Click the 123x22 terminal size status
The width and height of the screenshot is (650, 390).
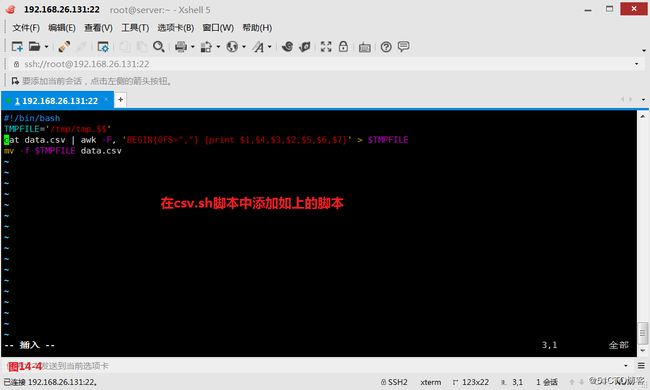click(x=471, y=382)
